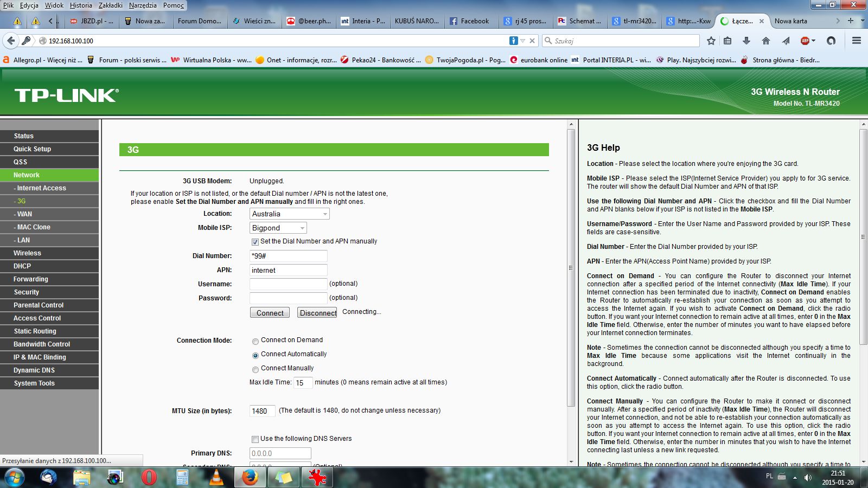868x488 pixels.
Task: Click the round headphone-shaped toolbar icon
Action: 831,41
